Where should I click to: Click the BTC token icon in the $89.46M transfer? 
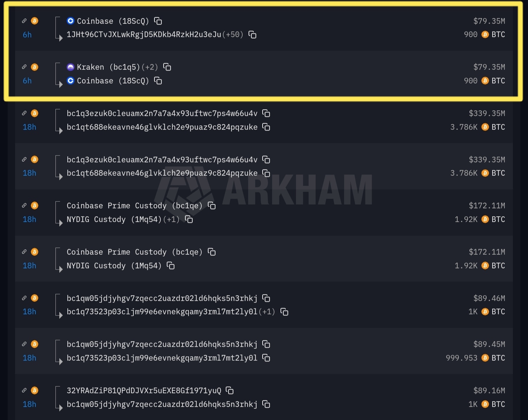point(485,312)
